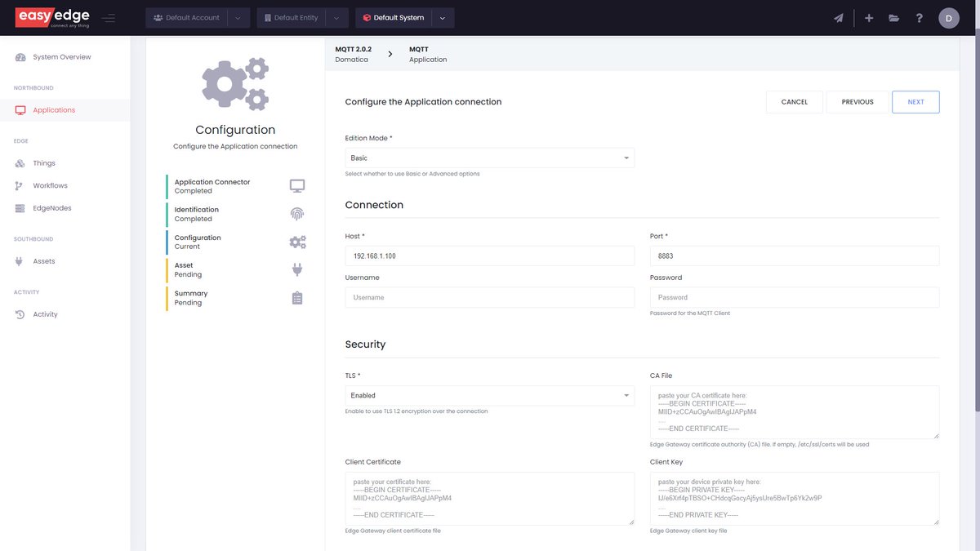Click the NEXT button
The height and width of the screenshot is (551, 980).
[915, 102]
